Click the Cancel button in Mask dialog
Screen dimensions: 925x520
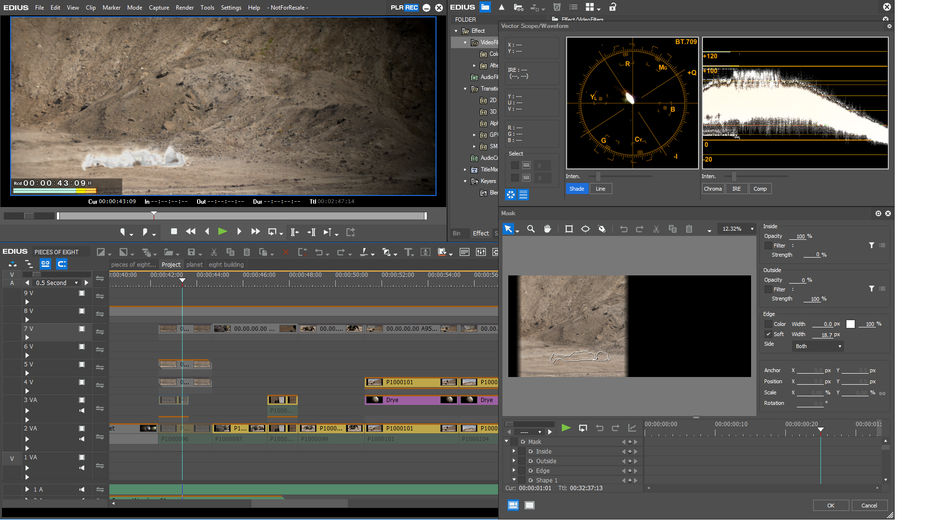pyautogui.click(x=869, y=505)
